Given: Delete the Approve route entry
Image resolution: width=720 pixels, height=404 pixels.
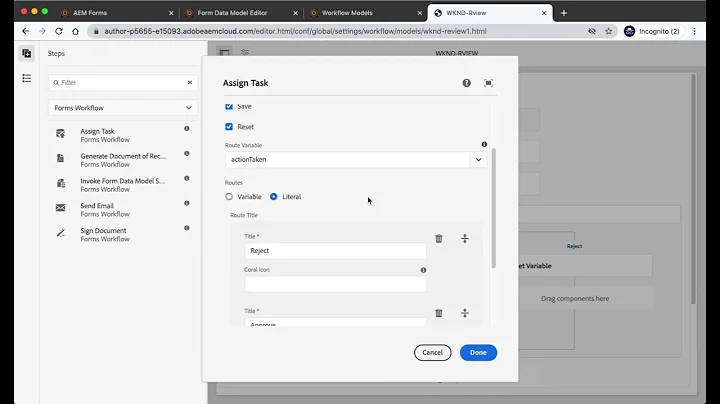Looking at the screenshot, I should tap(439, 313).
